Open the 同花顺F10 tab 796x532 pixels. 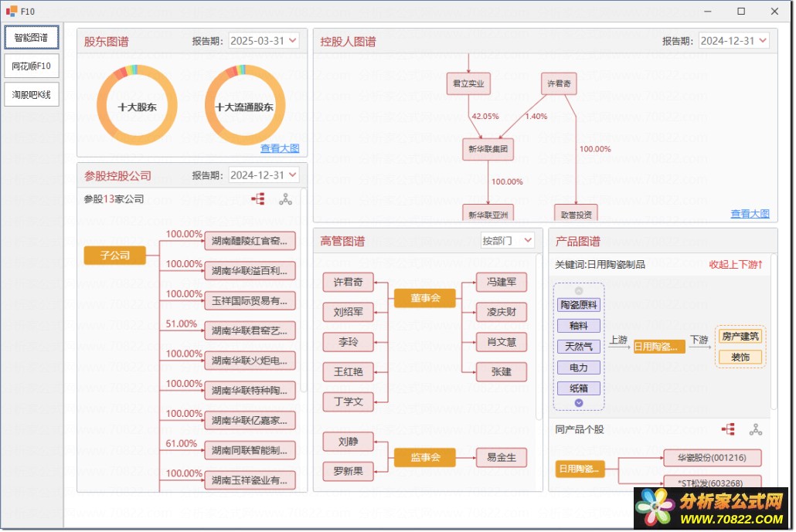[32, 66]
